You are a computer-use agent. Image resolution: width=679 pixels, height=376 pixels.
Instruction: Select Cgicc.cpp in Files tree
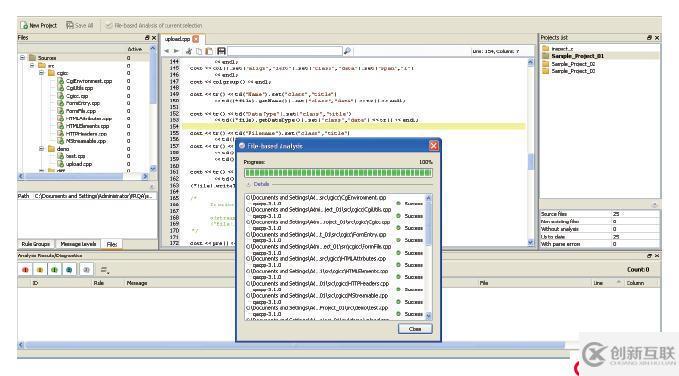pos(77,96)
